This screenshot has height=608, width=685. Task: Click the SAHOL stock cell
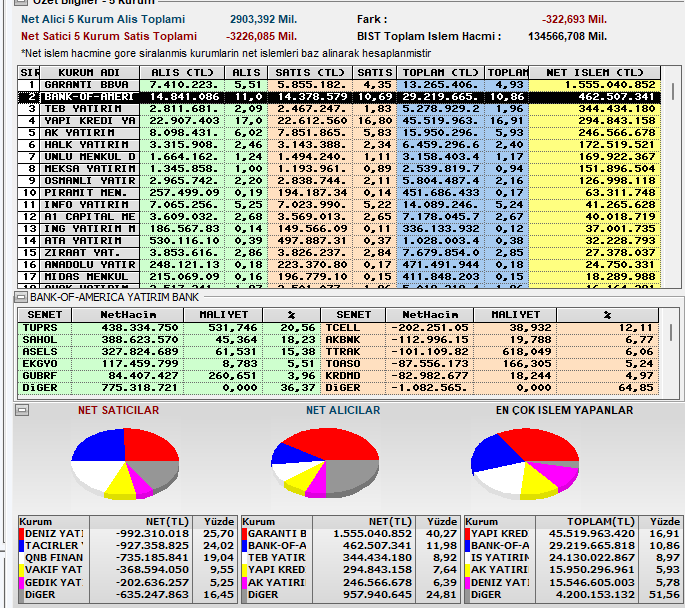44,340
